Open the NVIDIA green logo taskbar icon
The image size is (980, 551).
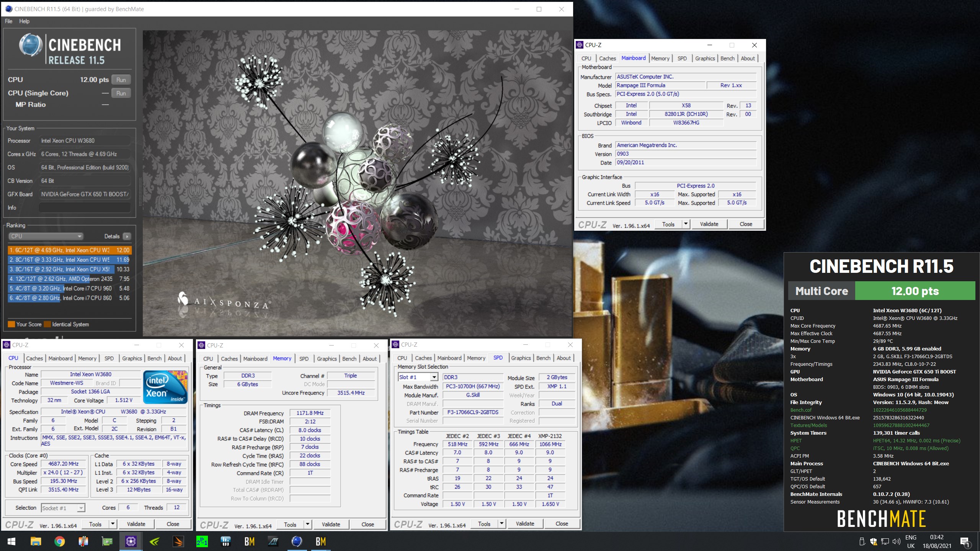pyautogui.click(x=154, y=541)
